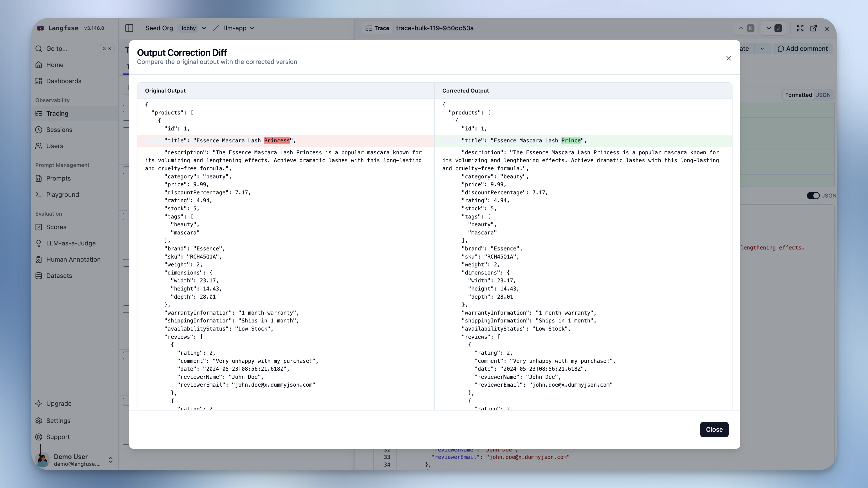The image size is (868, 488).
Task: Open the Scores page
Action: click(56, 227)
